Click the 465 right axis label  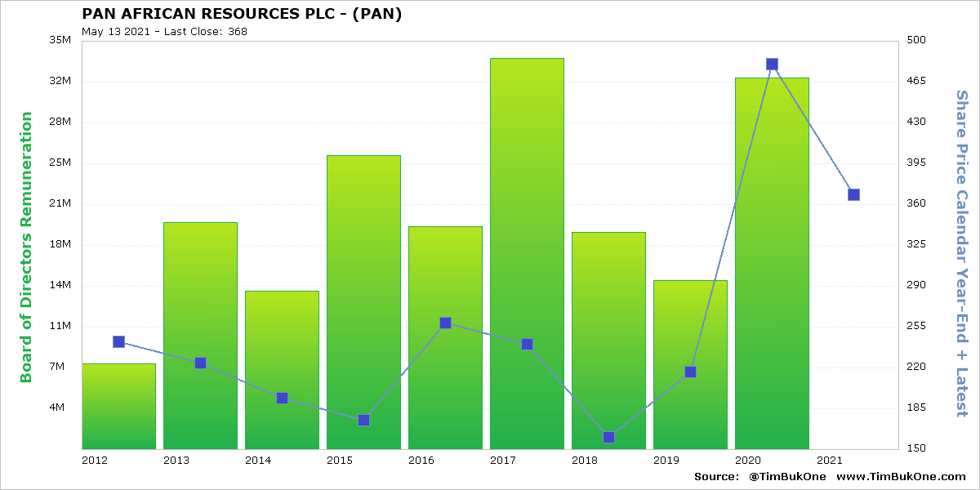(915, 81)
